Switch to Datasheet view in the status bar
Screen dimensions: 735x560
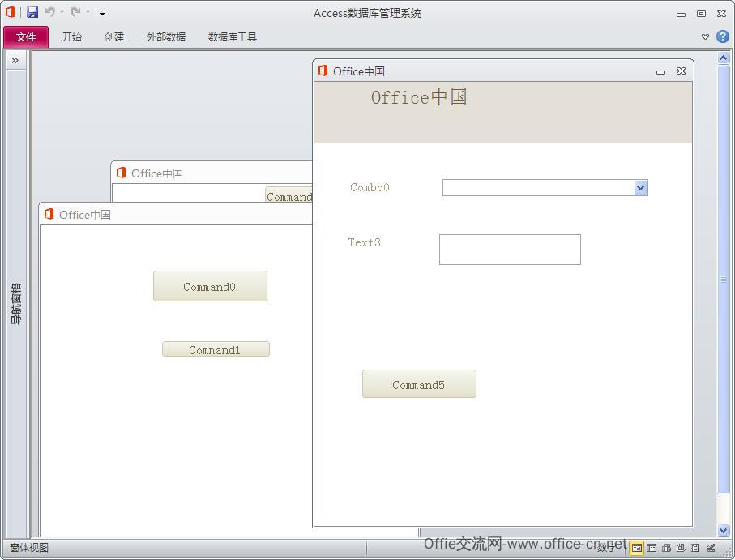[652, 547]
